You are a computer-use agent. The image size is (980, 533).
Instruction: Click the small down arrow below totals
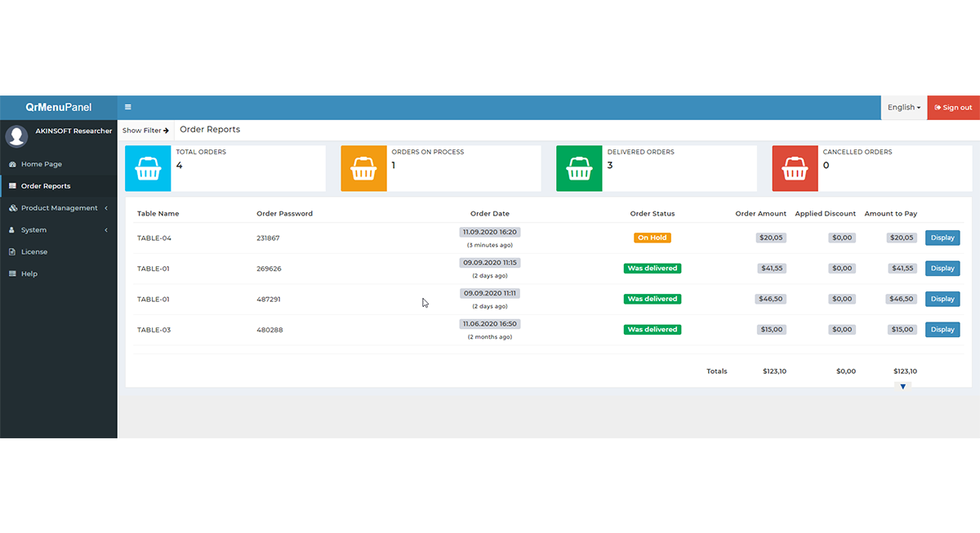tap(902, 386)
